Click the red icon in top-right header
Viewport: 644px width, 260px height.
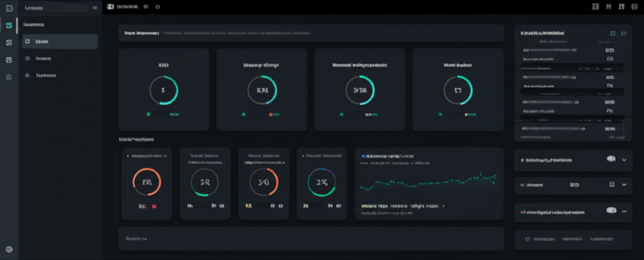point(608,7)
